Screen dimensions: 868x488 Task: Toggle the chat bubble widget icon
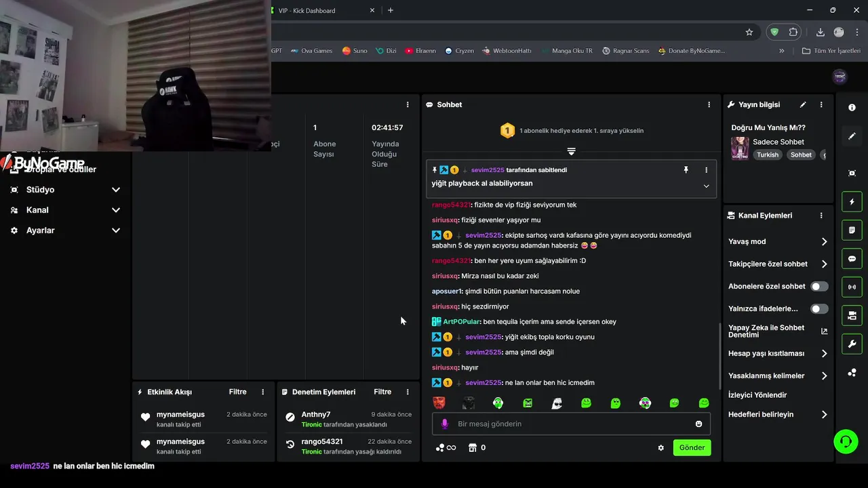click(x=852, y=259)
